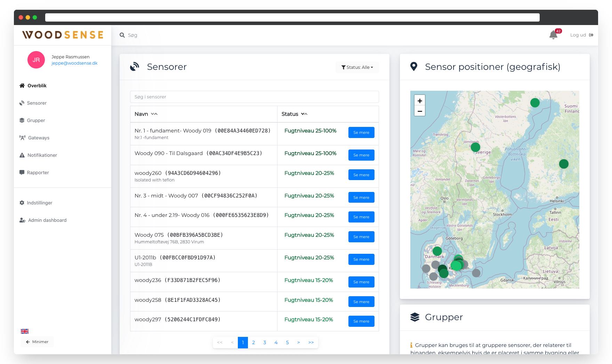Click Se mere for woody260
The width and height of the screenshot is (612, 364).
pyautogui.click(x=361, y=175)
